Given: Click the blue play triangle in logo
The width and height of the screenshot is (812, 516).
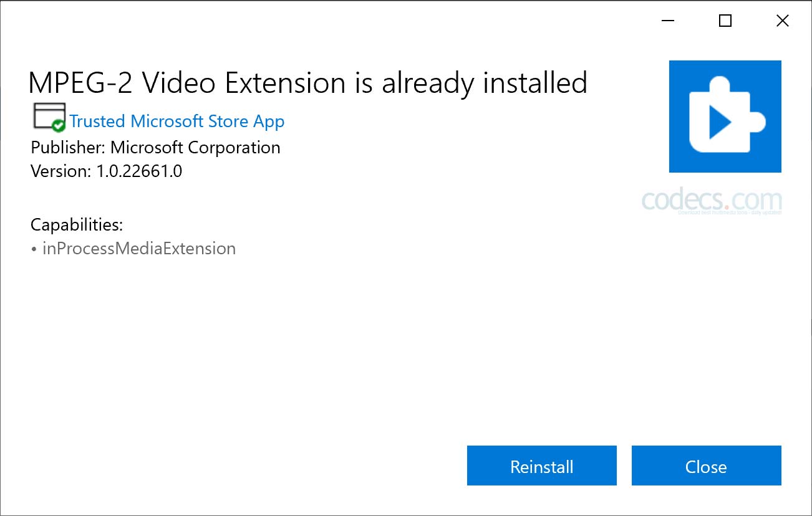Looking at the screenshot, I should (x=720, y=123).
